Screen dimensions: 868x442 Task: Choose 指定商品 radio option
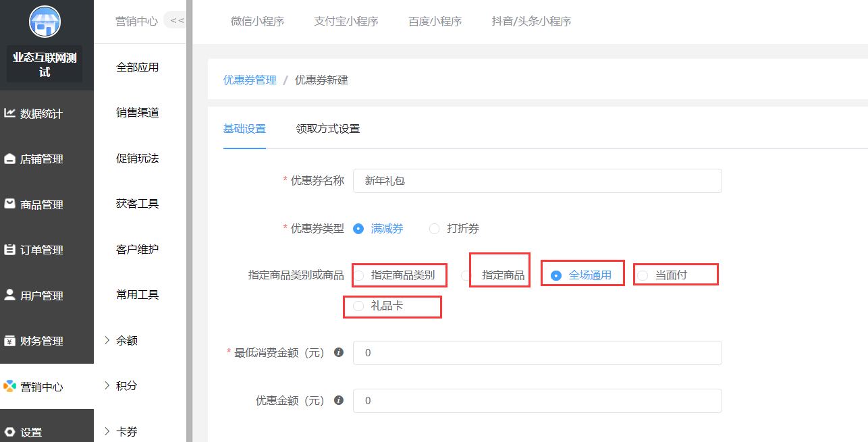tap(493, 275)
